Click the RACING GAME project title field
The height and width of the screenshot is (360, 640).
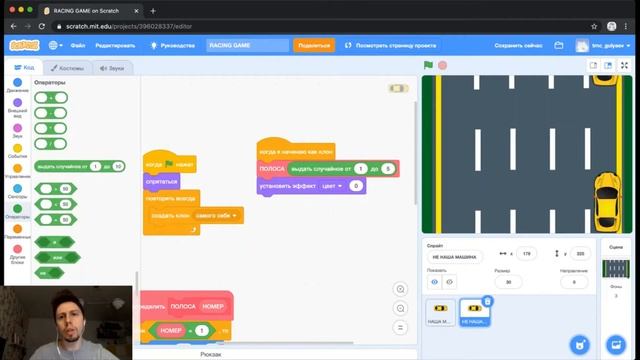(247, 45)
